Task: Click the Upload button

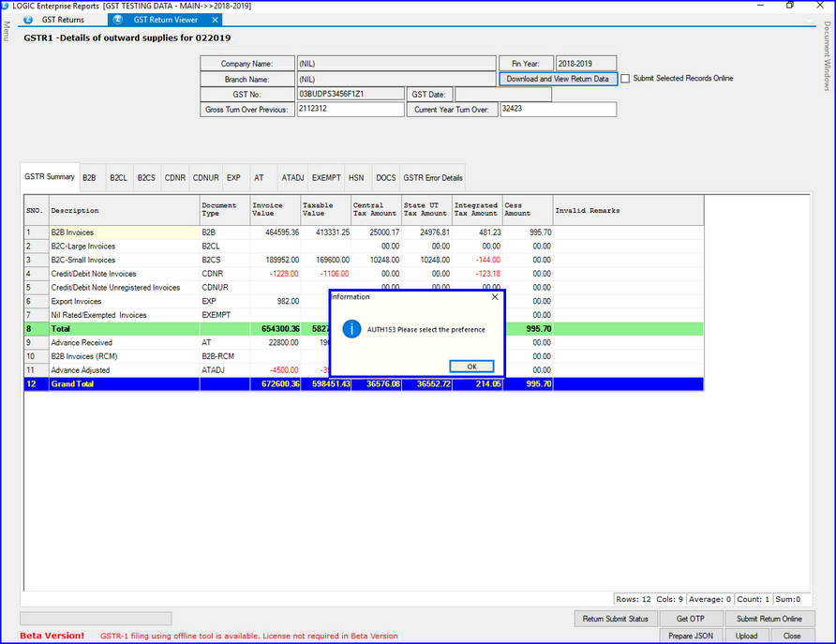Action: 746,636
